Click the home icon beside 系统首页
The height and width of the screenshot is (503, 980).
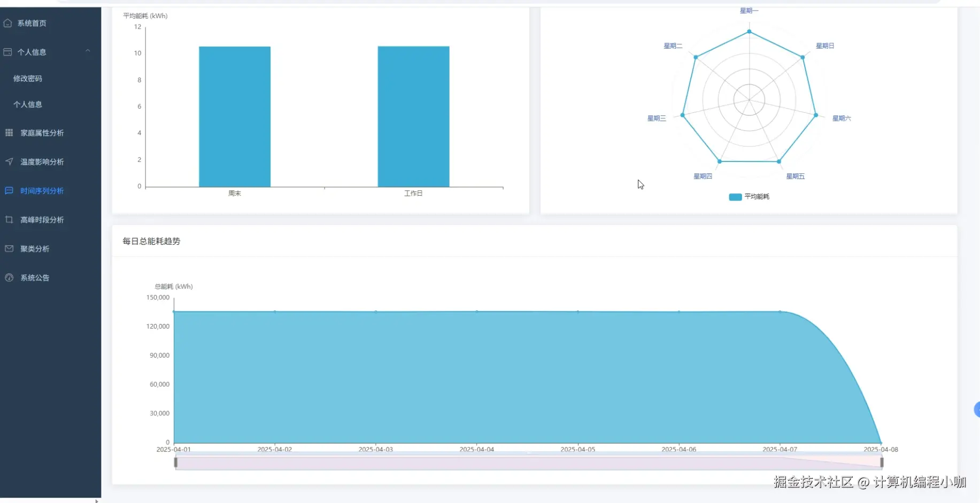(x=8, y=23)
